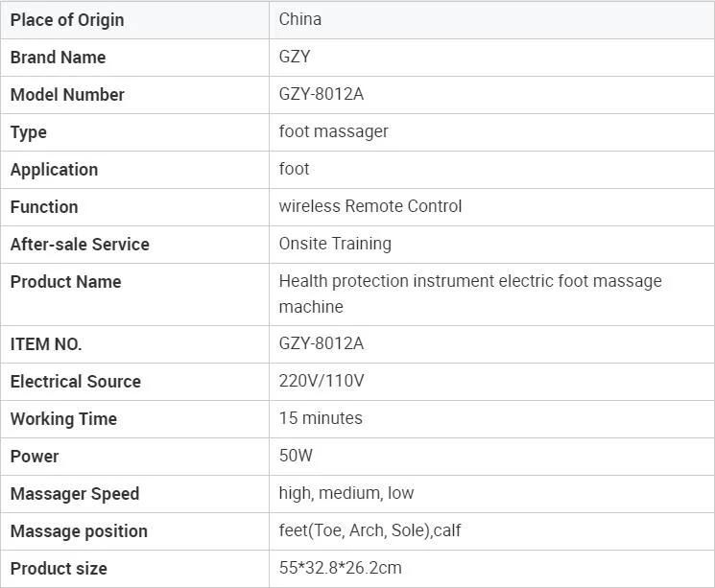Select the China value cell
The image size is (715, 588).
pyautogui.click(x=491, y=19)
